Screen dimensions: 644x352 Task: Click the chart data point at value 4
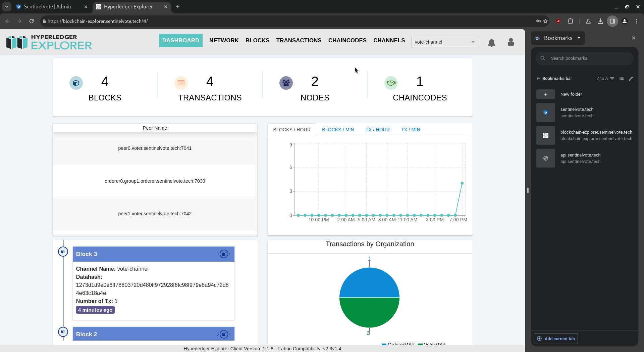[462, 183]
